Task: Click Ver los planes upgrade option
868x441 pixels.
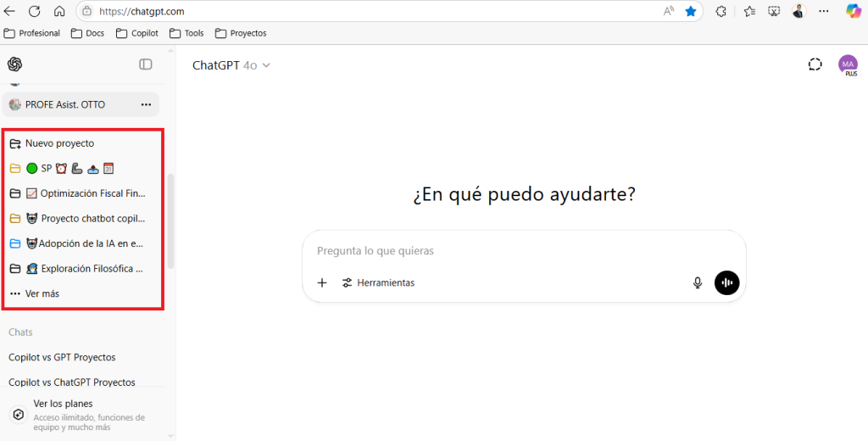Action: [x=63, y=404]
